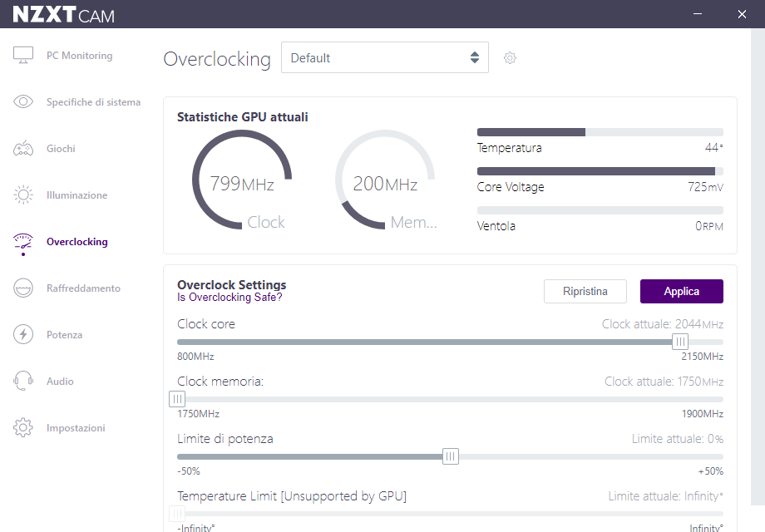Expand the Default profile dropdown
The image size is (765, 532).
click(x=384, y=58)
